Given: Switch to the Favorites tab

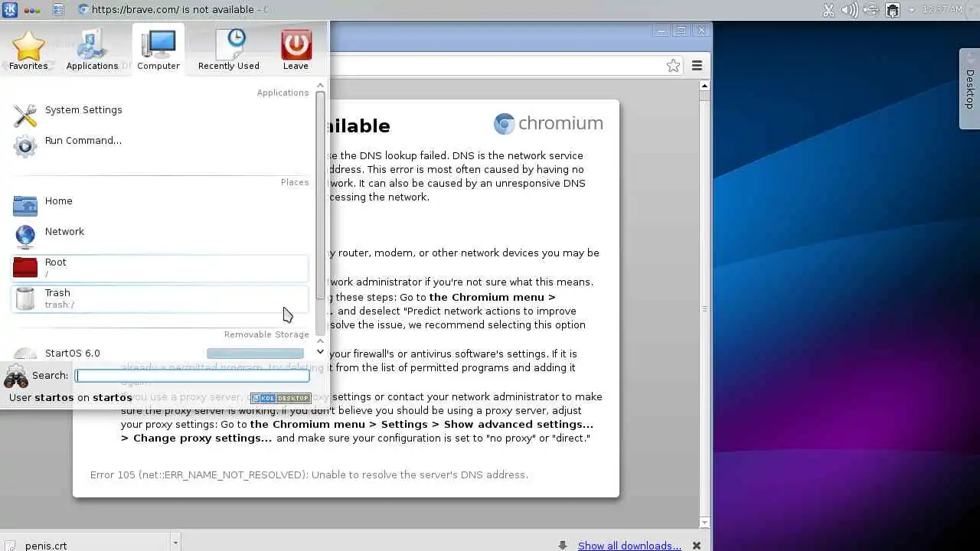Looking at the screenshot, I should 28,51.
